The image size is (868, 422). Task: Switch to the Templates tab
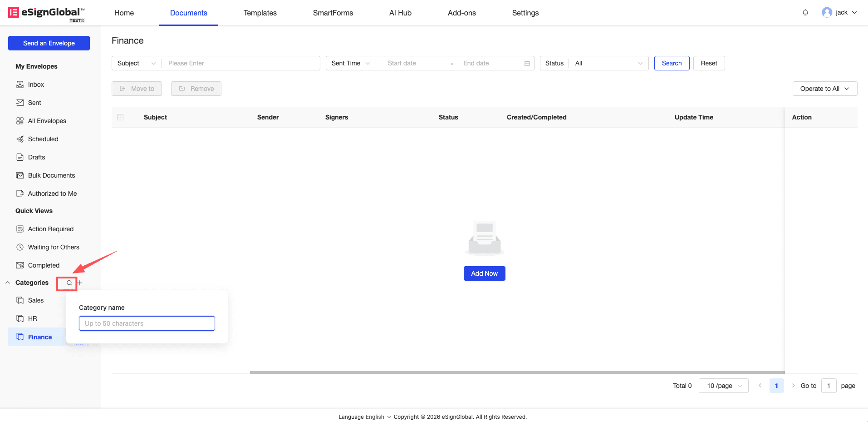260,13
